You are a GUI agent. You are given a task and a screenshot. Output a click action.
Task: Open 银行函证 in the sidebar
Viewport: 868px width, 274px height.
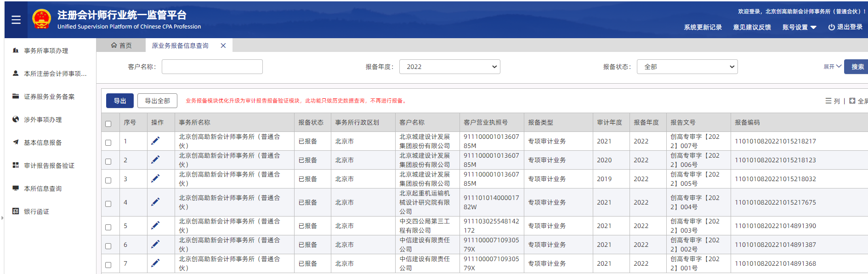click(36, 211)
